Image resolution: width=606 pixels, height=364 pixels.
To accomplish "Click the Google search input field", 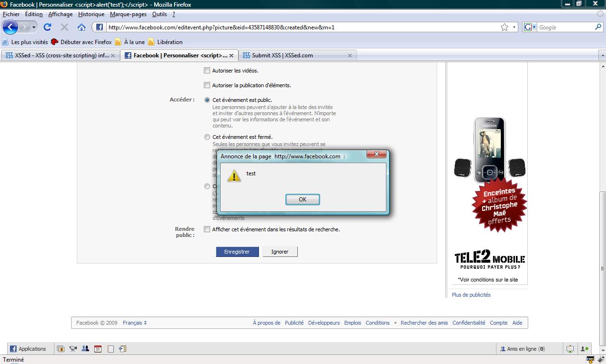I will pos(565,27).
